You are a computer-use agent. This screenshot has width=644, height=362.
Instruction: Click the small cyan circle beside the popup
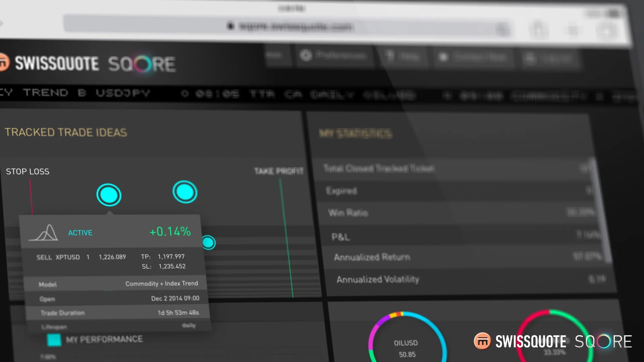pyautogui.click(x=208, y=243)
